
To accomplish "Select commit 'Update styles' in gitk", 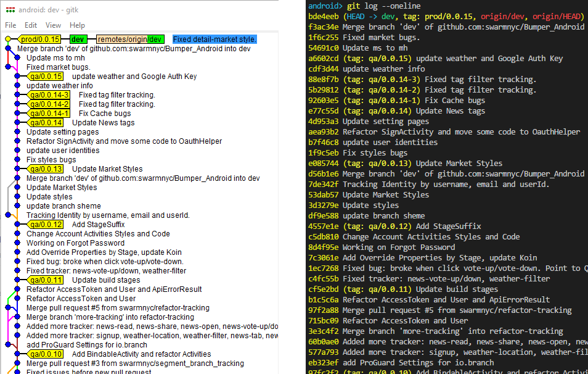I will point(49,197).
